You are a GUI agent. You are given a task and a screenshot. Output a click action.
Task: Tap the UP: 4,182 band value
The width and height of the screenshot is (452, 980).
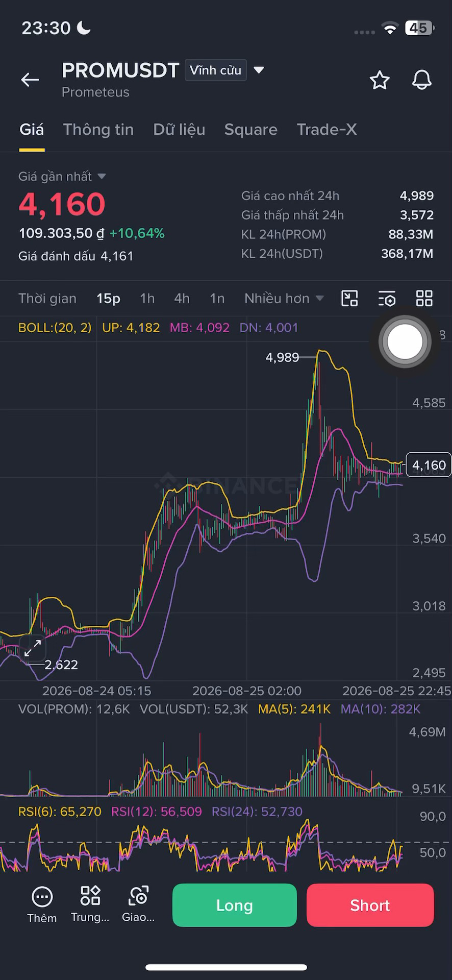[131, 328]
